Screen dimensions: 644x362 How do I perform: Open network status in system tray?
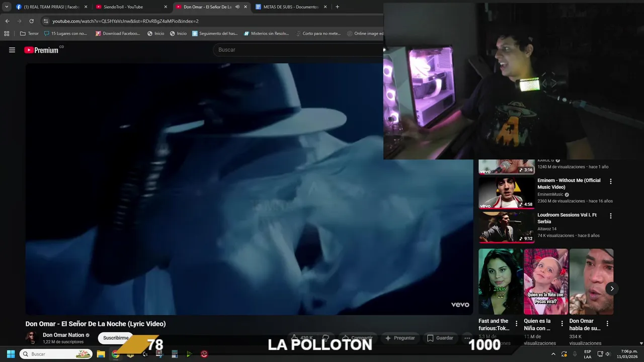point(600,354)
